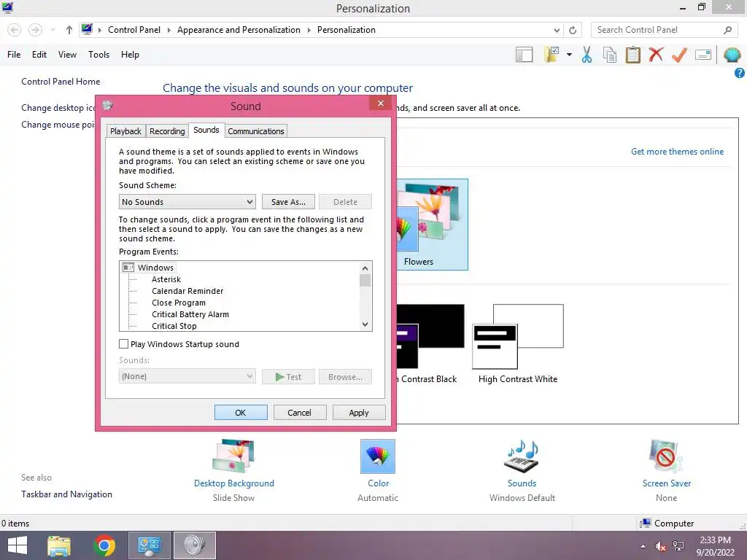This screenshot has width=747, height=560.
Task: Click the Apply button
Action: click(x=359, y=413)
